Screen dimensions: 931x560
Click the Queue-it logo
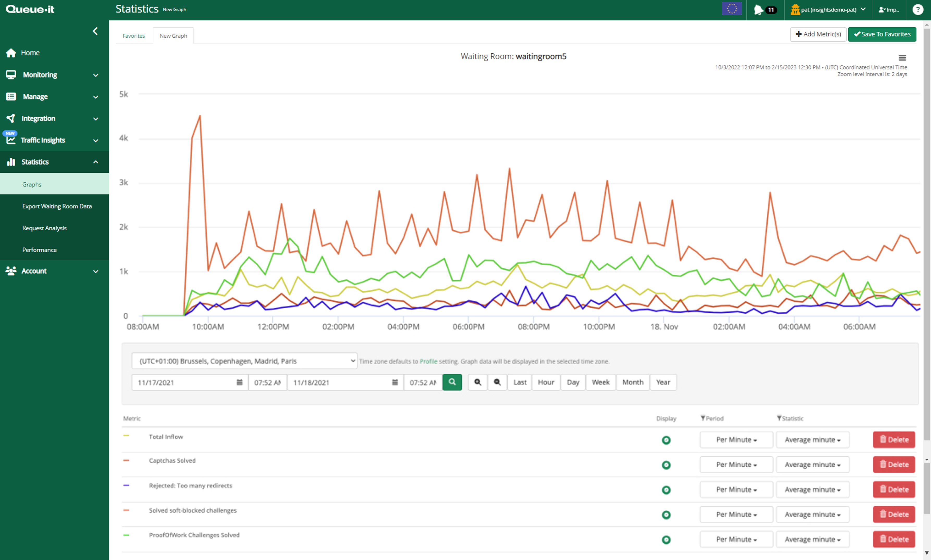click(x=30, y=9)
